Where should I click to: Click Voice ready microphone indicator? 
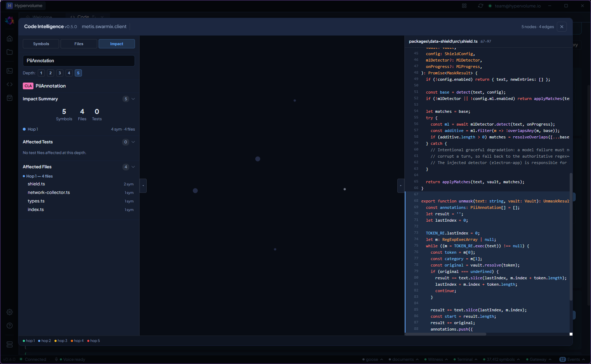70,359
